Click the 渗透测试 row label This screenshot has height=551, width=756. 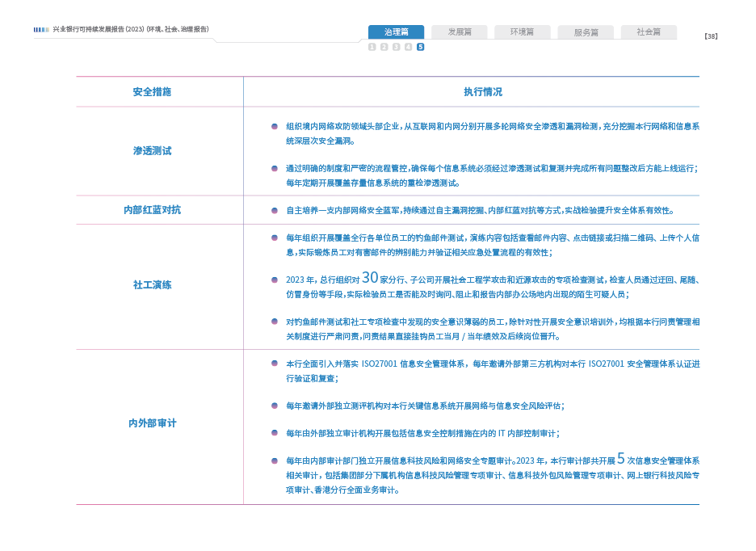[x=153, y=151]
